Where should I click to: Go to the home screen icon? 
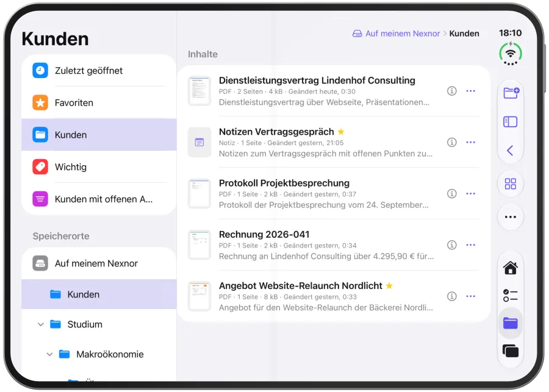(510, 268)
